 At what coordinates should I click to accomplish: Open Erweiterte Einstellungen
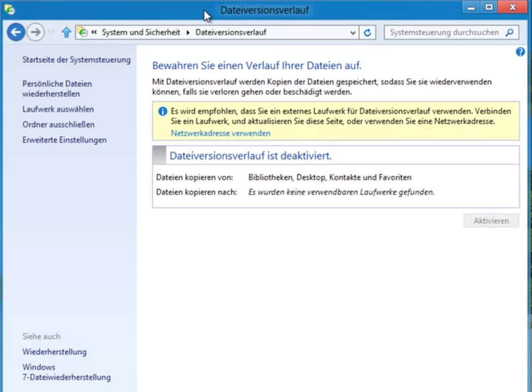pyautogui.click(x=64, y=140)
